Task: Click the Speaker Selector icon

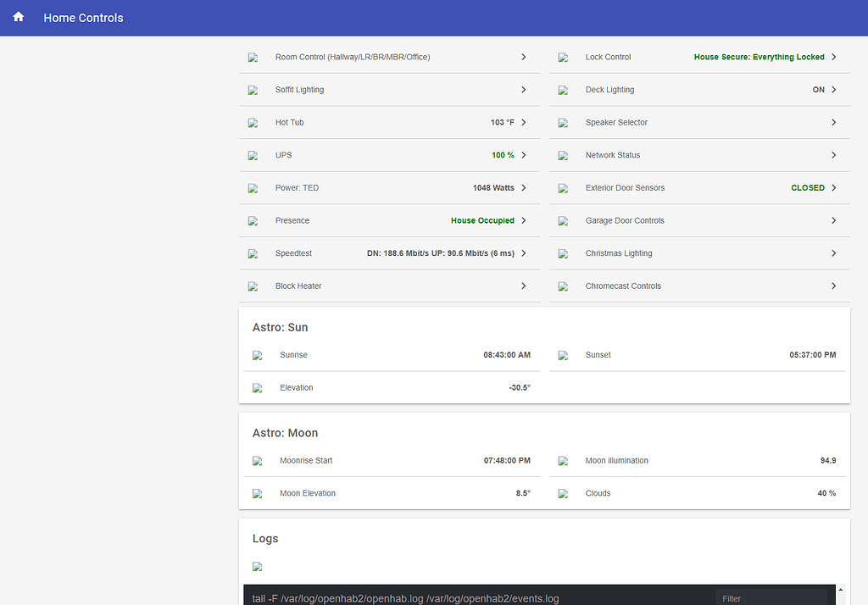Action: (564, 122)
